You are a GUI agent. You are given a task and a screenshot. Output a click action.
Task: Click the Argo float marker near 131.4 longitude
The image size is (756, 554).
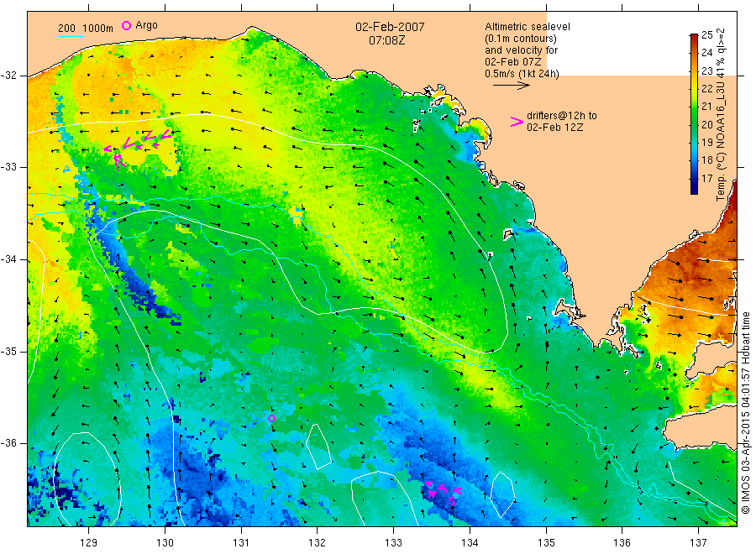(x=271, y=419)
